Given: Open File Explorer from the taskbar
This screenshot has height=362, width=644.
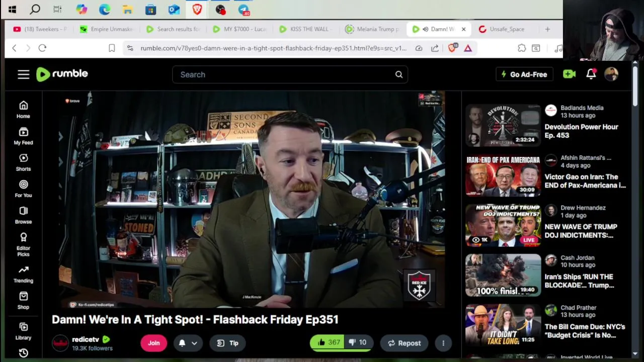Looking at the screenshot, I should point(128,9).
